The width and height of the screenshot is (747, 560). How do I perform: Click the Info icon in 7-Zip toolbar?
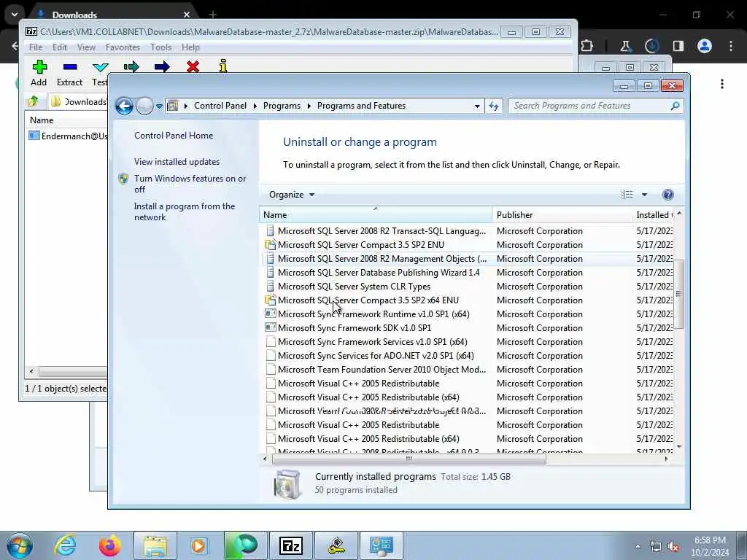223,66
